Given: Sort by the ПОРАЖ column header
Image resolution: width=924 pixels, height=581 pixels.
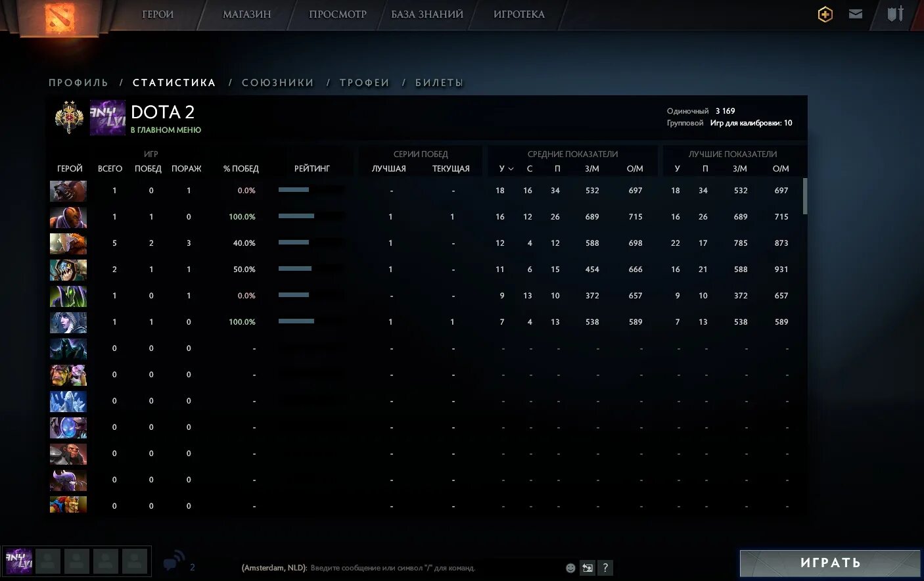Looking at the screenshot, I should (186, 169).
